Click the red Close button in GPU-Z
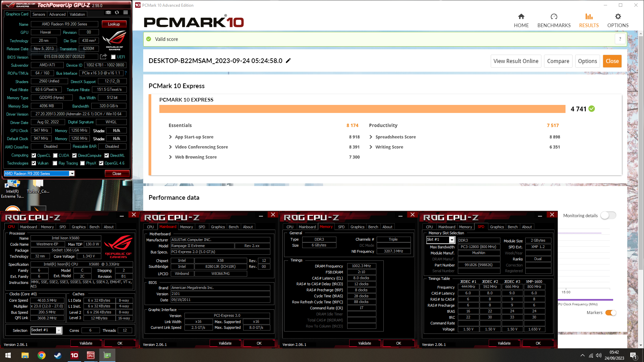Image resolution: width=644 pixels, height=362 pixels. point(117,173)
